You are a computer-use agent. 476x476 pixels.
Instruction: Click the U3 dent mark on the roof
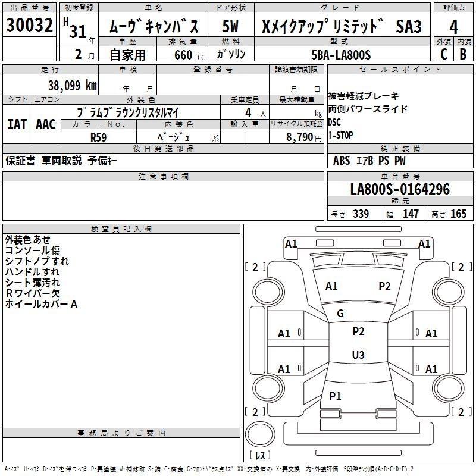pyautogui.click(x=358, y=355)
